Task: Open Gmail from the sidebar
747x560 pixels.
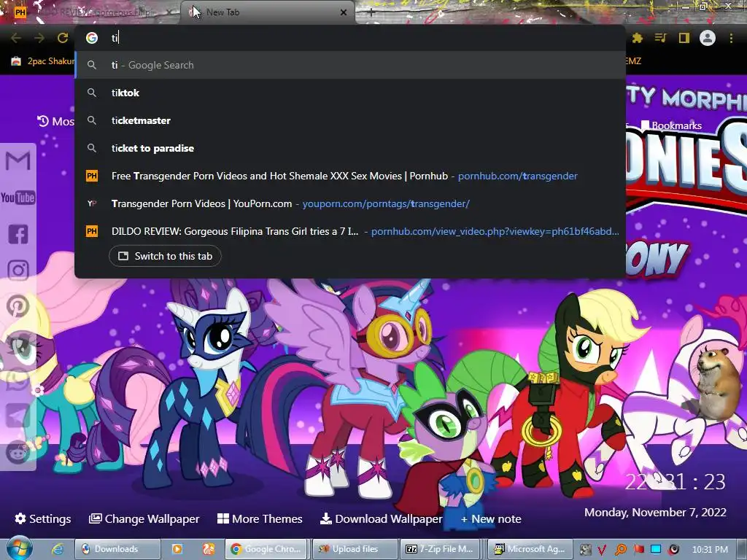Action: (18, 161)
